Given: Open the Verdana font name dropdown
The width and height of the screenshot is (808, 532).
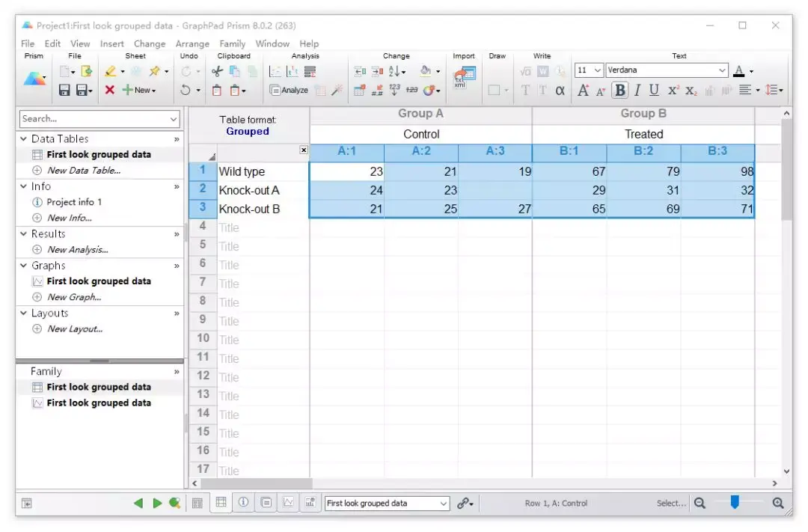Looking at the screenshot, I should [x=722, y=70].
